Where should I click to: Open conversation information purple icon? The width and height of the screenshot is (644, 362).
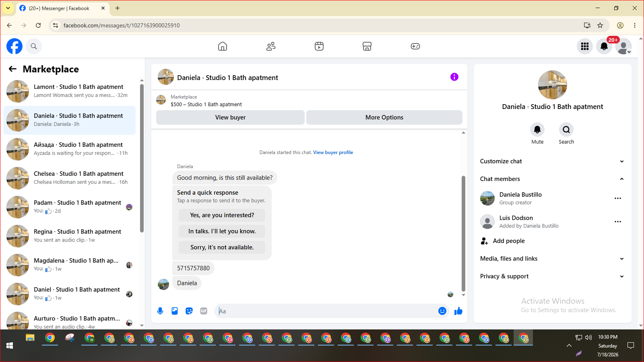454,77
